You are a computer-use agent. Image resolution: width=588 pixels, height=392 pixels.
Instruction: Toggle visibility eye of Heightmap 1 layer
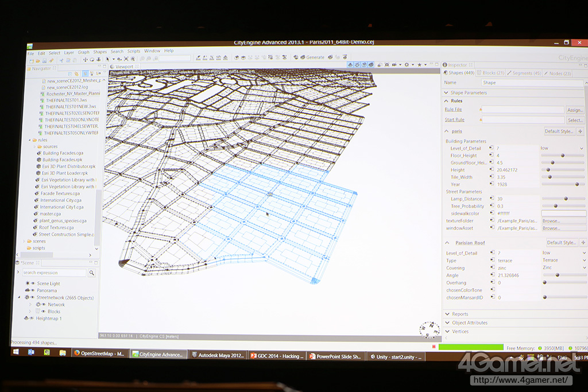[x=32, y=318]
